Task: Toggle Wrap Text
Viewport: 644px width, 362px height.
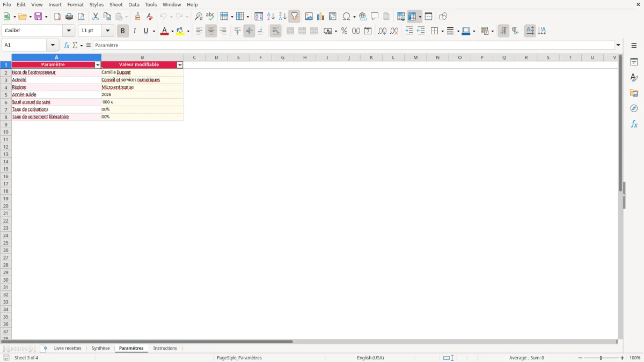Action: [x=275, y=31]
